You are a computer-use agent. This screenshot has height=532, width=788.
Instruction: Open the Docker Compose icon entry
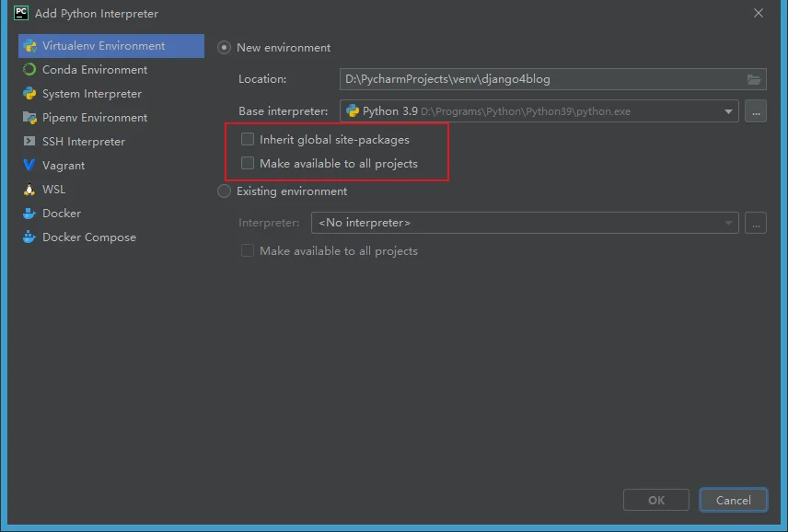29,237
